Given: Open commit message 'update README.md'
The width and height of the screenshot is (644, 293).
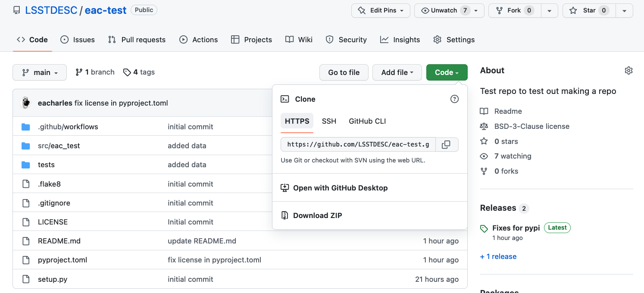Looking at the screenshot, I should [202, 241].
